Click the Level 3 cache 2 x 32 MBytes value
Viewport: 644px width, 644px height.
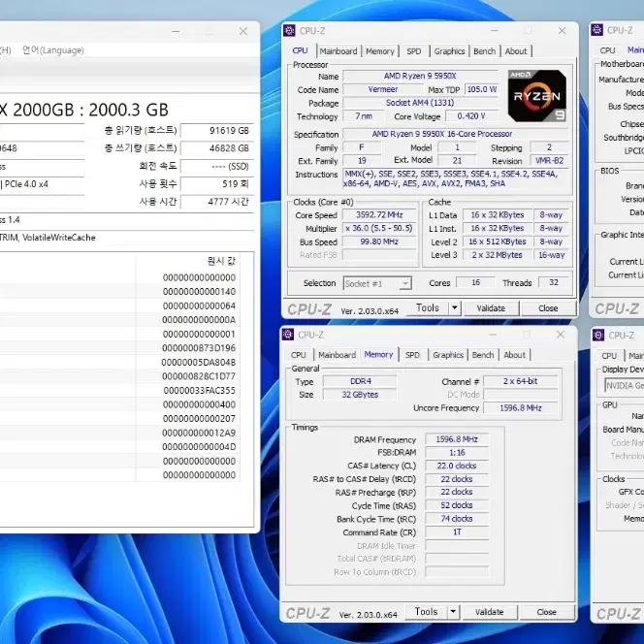click(x=497, y=255)
